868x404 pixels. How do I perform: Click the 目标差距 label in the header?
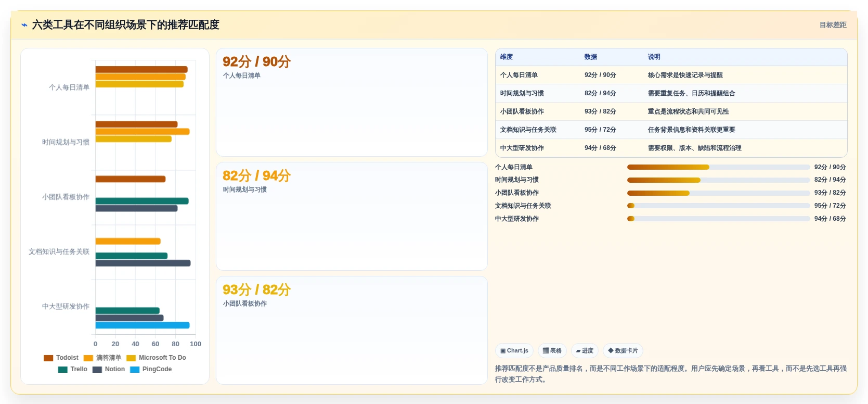click(x=833, y=25)
